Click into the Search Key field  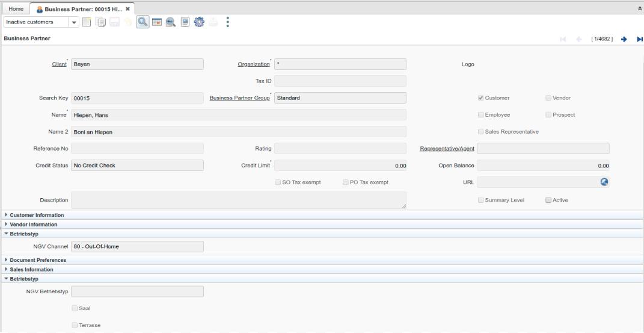137,98
